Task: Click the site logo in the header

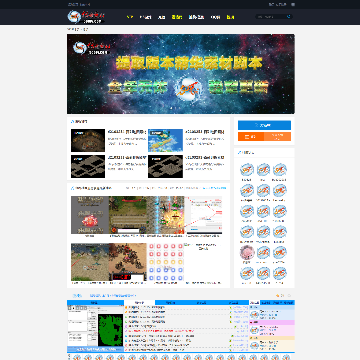Action: (86, 17)
